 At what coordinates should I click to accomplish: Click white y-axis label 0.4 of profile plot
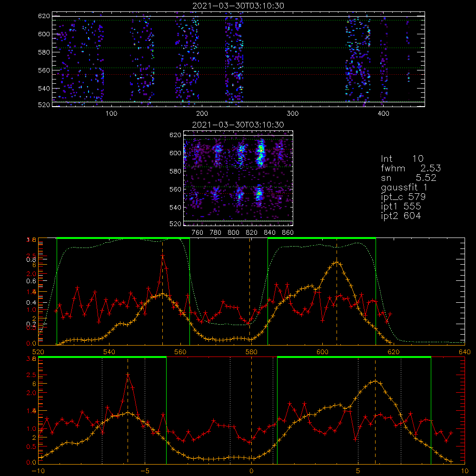coord(31,302)
